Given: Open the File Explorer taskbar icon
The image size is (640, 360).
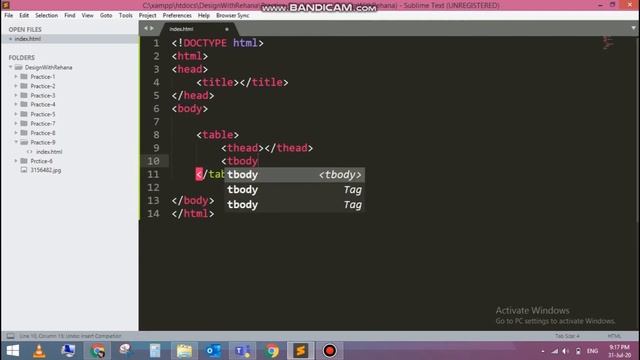Looking at the screenshot, I should [x=184, y=351].
